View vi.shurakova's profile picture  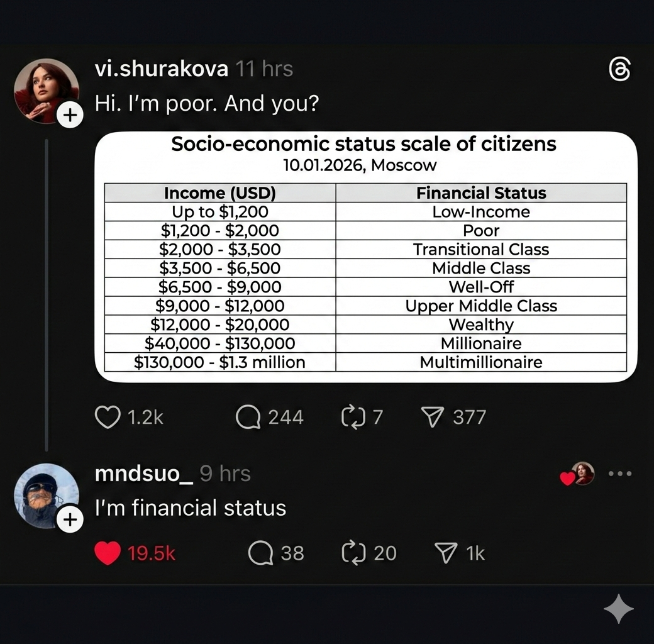tap(45, 89)
